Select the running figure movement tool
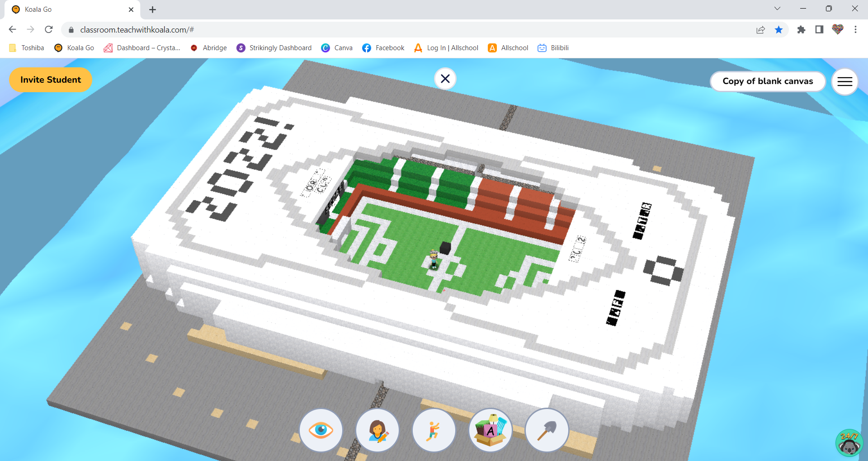The width and height of the screenshot is (868, 461). click(x=434, y=430)
